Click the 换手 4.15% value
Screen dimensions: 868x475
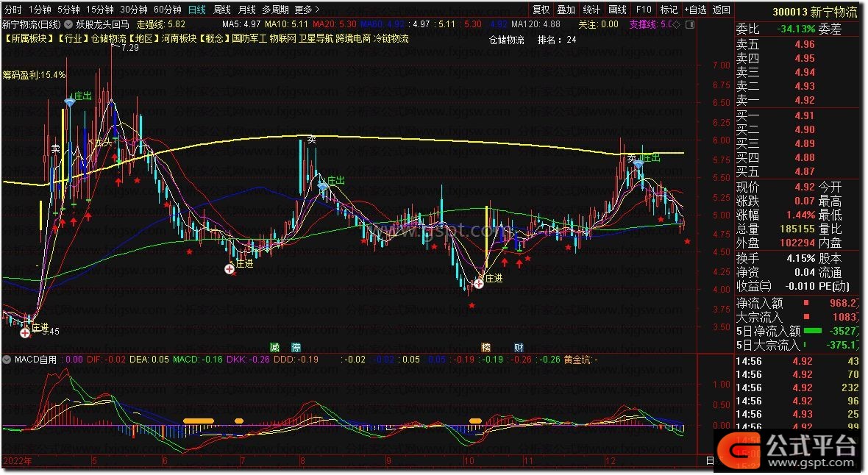tap(800, 258)
